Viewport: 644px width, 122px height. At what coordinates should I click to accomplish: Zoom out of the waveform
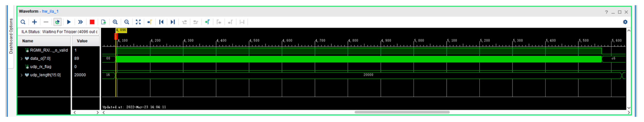pyautogui.click(x=127, y=22)
